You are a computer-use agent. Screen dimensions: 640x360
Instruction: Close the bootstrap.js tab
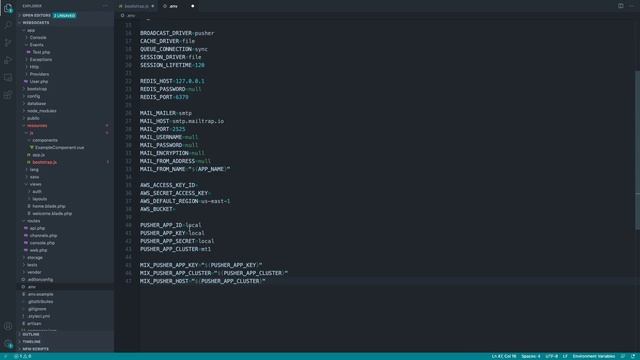(x=153, y=6)
